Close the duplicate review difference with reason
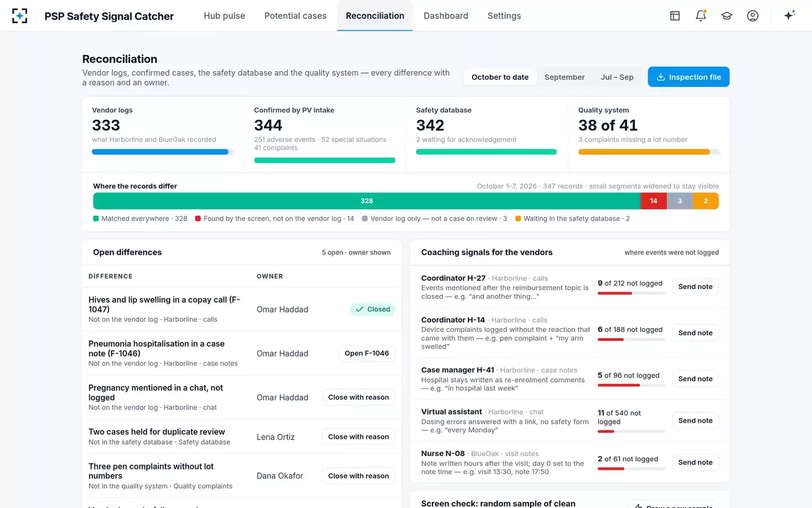 coord(359,437)
